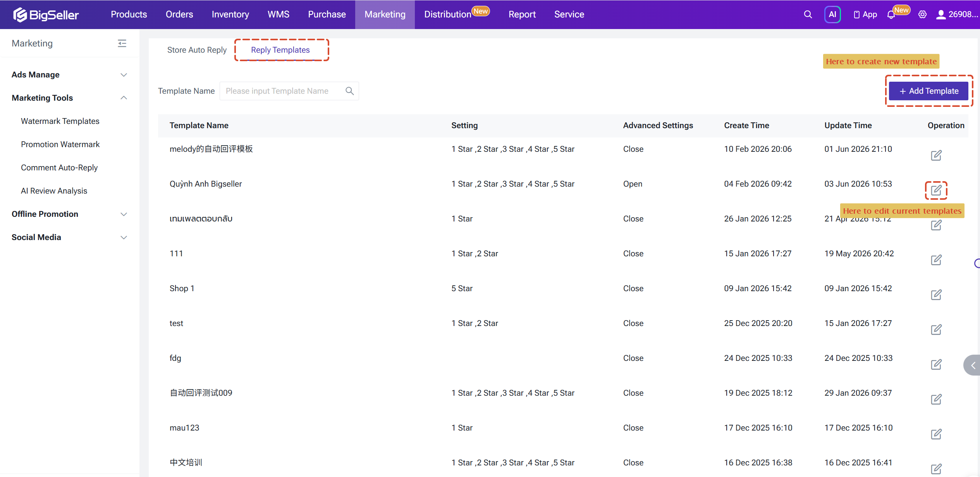Viewport: 980px width, 477px height.
Task: Open the Orders menu
Action: 179,14
